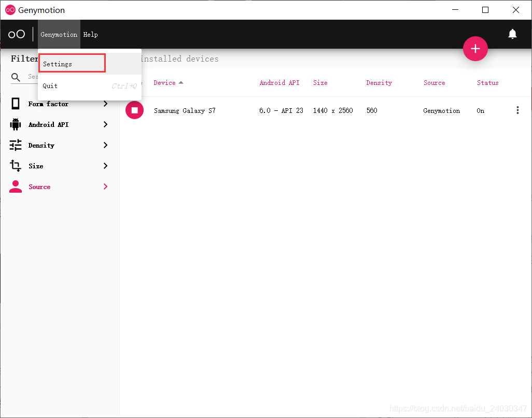Close the Genymotion window
The height and width of the screenshot is (418, 532).
[516, 10]
